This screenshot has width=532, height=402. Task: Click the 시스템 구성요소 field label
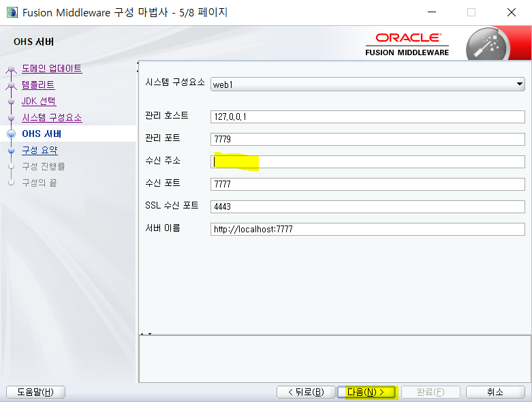point(175,82)
